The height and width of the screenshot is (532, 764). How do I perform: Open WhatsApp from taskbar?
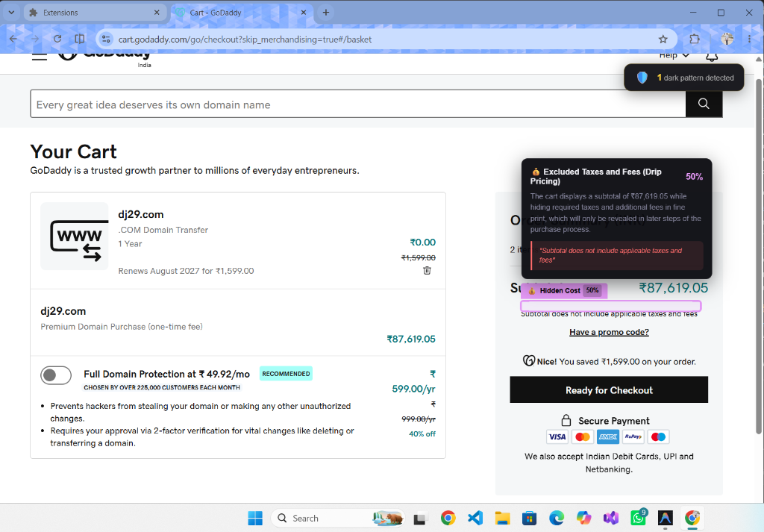click(638, 518)
